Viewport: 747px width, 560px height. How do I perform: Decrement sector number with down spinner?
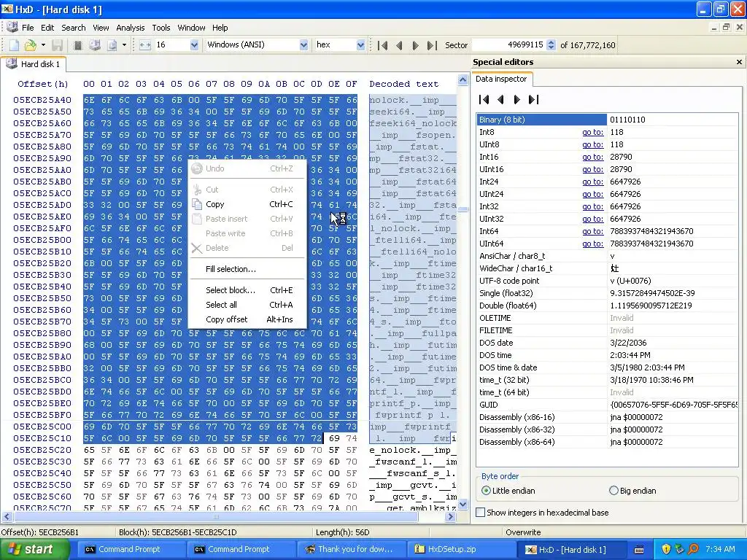[x=551, y=48]
